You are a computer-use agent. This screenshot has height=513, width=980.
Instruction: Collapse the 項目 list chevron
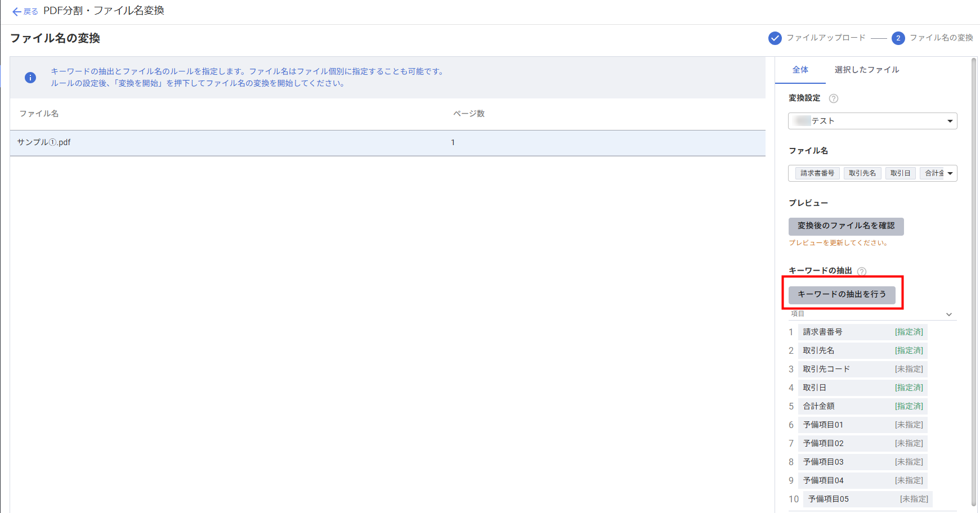(949, 314)
